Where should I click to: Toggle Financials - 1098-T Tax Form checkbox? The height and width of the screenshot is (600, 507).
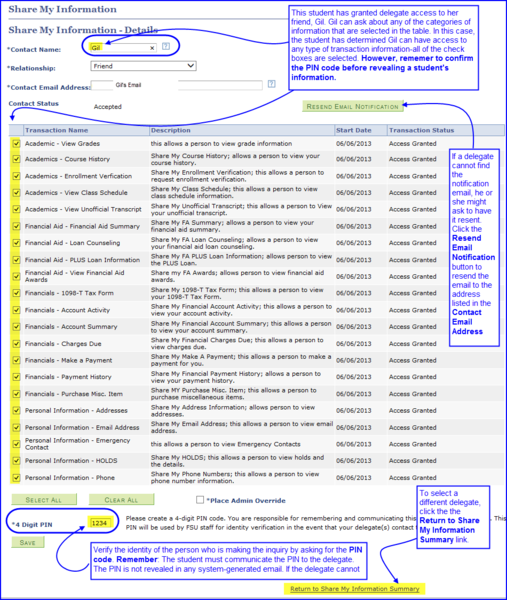point(16,293)
